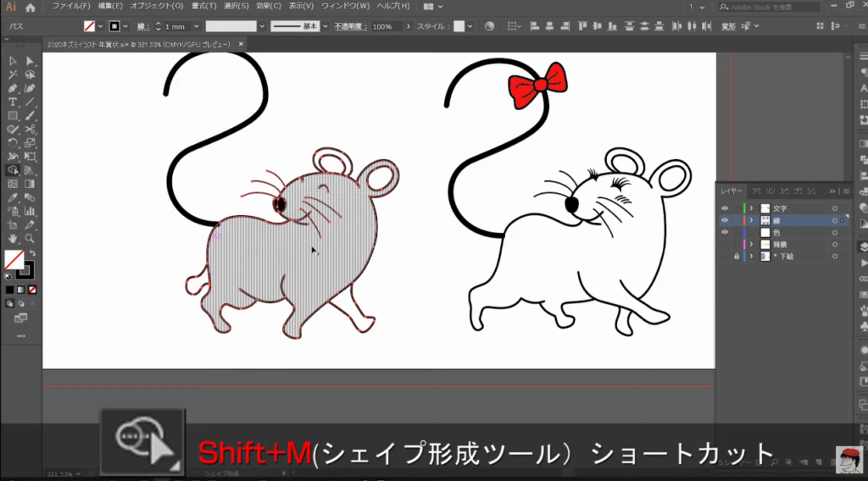Expand the 背景 layer

pos(751,245)
